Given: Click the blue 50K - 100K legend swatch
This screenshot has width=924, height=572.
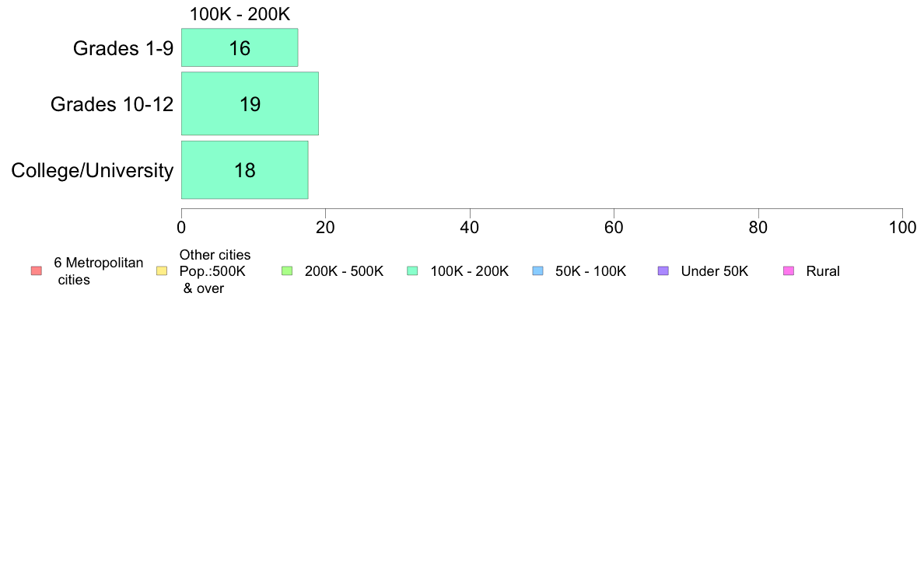Looking at the screenshot, I should click(537, 271).
